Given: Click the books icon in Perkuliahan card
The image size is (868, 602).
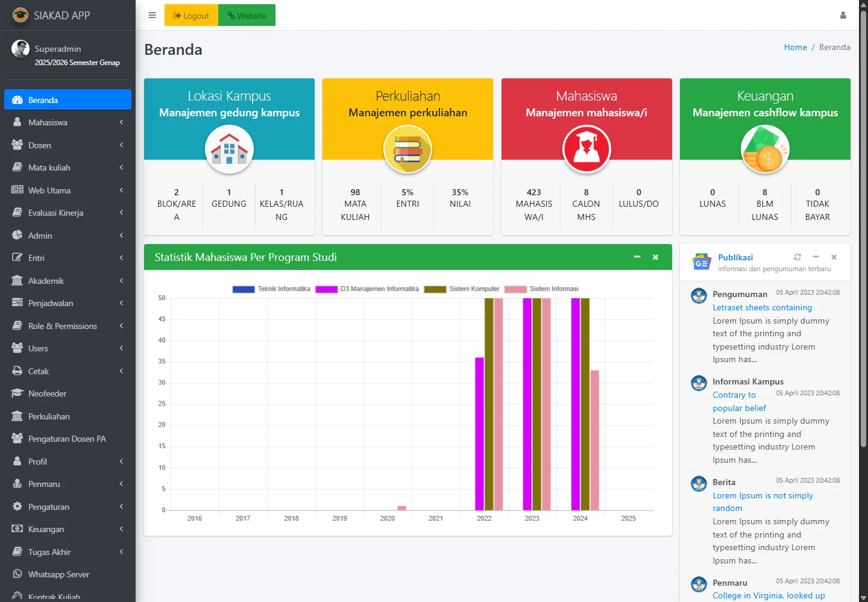Looking at the screenshot, I should click(x=407, y=149).
